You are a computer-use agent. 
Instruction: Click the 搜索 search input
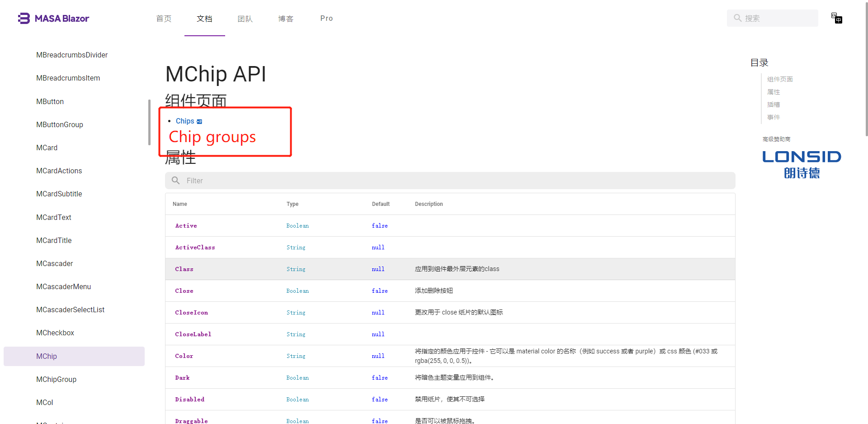point(778,18)
